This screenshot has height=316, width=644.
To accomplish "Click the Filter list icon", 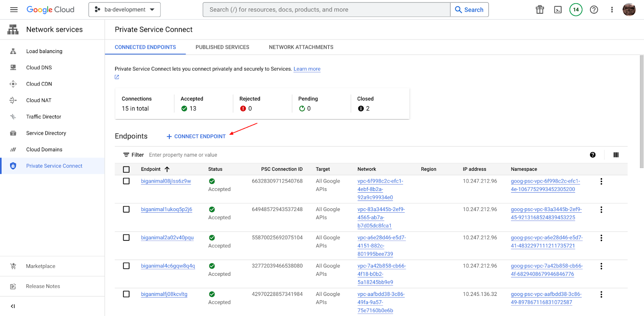I will 126,155.
